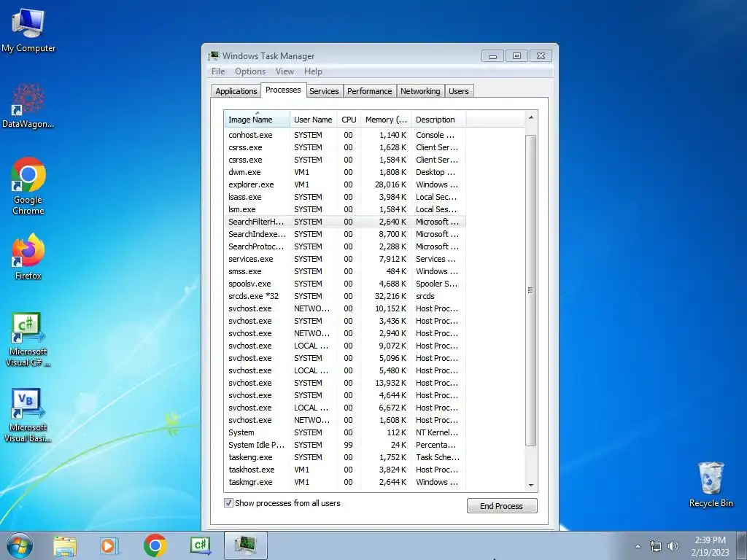Click the NT Kernel... description cell
This screenshot has width=747, height=560.
pyautogui.click(x=437, y=432)
